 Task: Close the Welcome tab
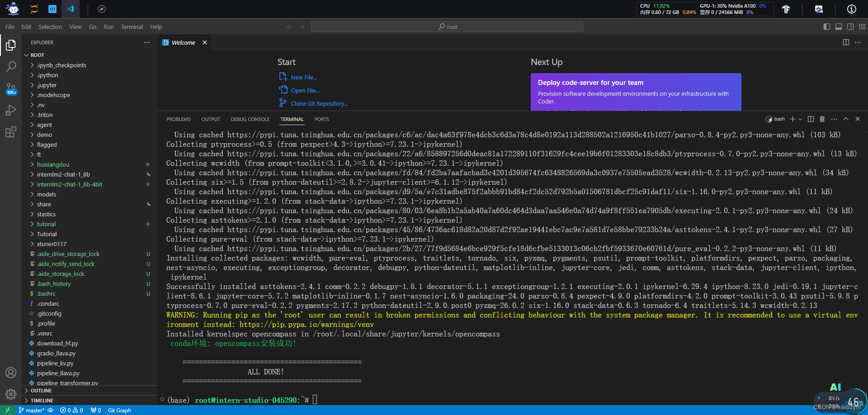click(205, 42)
